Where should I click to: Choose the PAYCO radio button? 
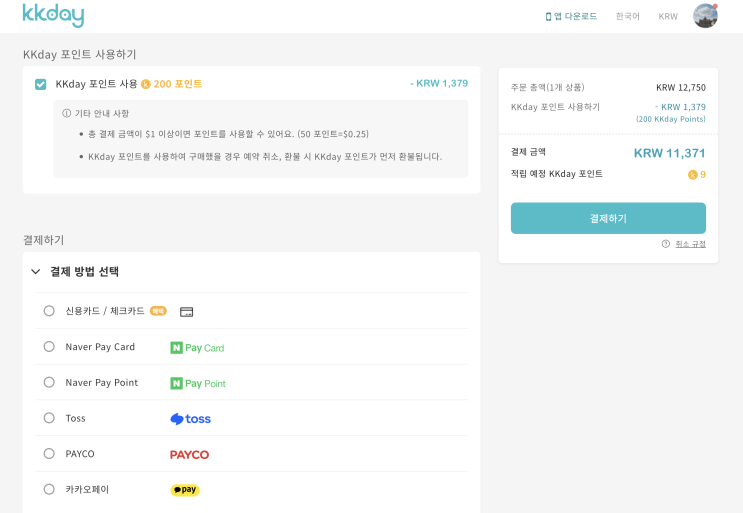(x=49, y=454)
